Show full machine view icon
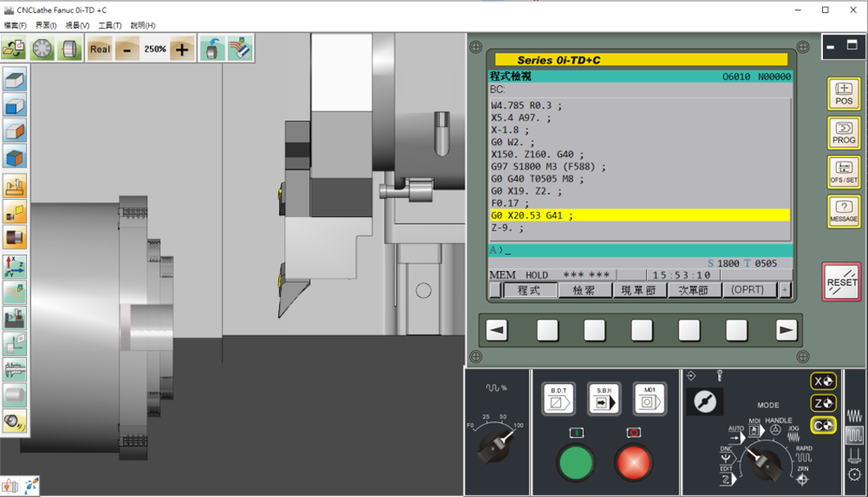The width and height of the screenshot is (868, 497). (x=15, y=187)
